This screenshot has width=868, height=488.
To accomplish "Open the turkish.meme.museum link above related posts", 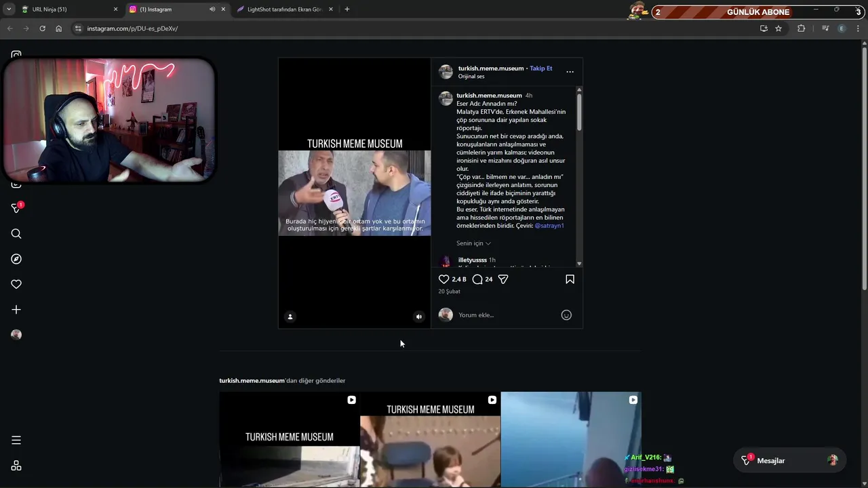I will pyautogui.click(x=252, y=381).
